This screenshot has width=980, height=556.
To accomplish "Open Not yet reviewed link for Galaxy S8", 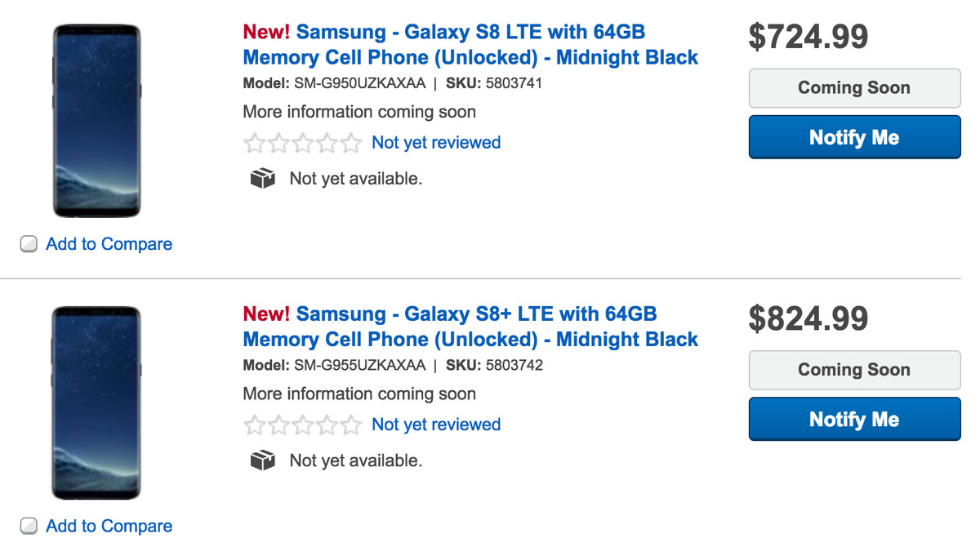I will [x=436, y=143].
